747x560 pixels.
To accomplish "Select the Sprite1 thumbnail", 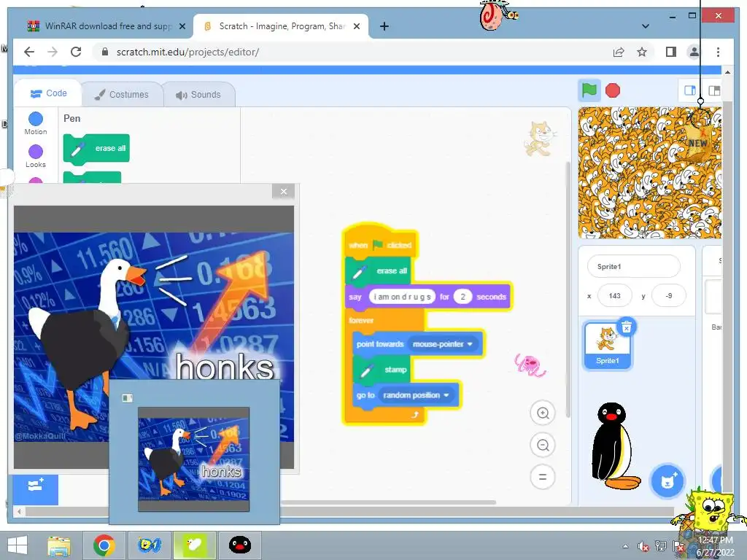I will tap(608, 346).
